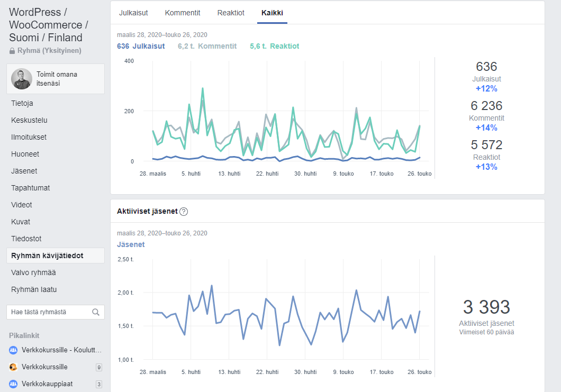Click the orange headset icon in Pikalinkit
561x392 pixels.
[x=14, y=367]
